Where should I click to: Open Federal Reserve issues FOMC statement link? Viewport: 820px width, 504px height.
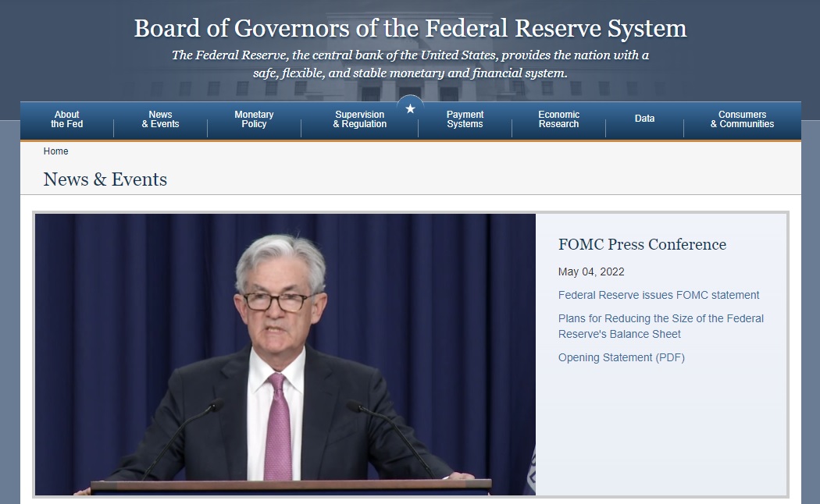pos(658,295)
